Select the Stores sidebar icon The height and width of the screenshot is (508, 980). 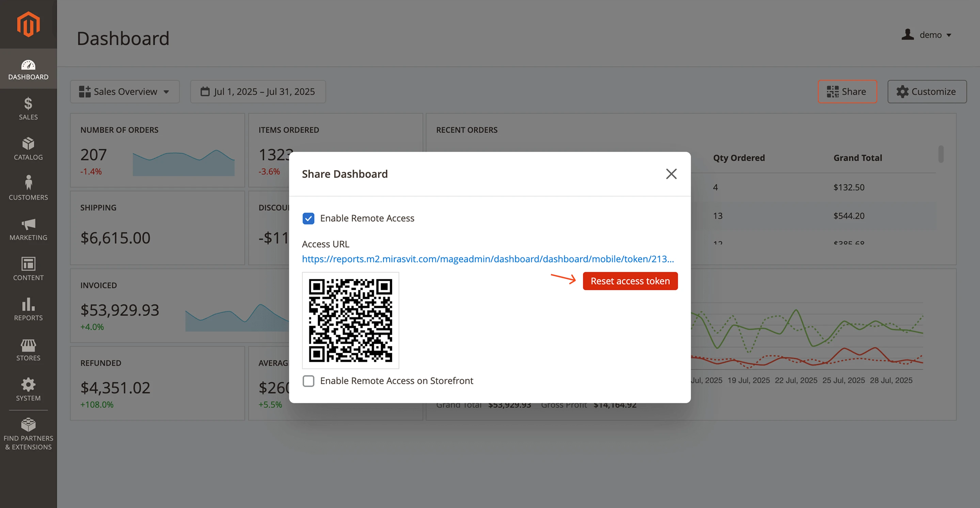[28, 349]
